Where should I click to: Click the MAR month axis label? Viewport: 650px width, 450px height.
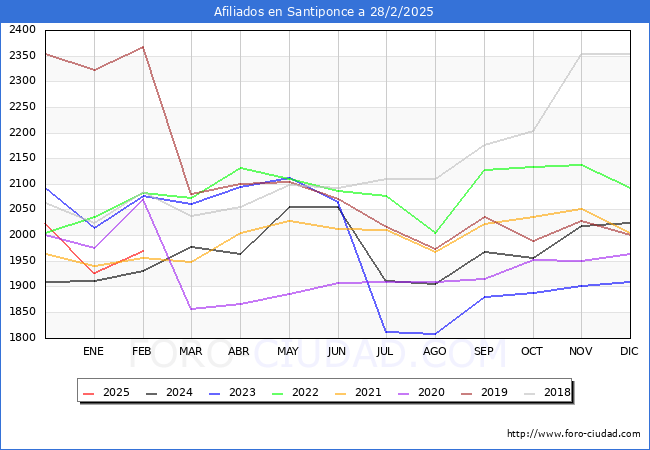(191, 351)
